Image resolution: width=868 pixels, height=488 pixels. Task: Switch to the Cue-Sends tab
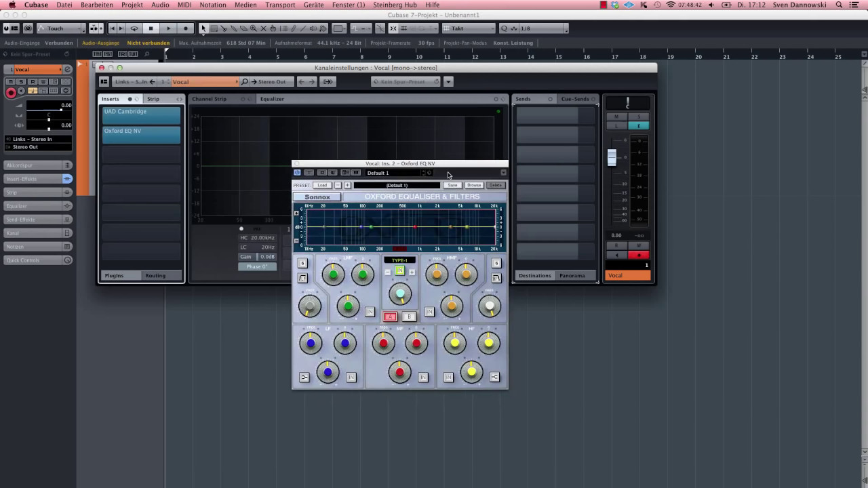[x=574, y=99]
